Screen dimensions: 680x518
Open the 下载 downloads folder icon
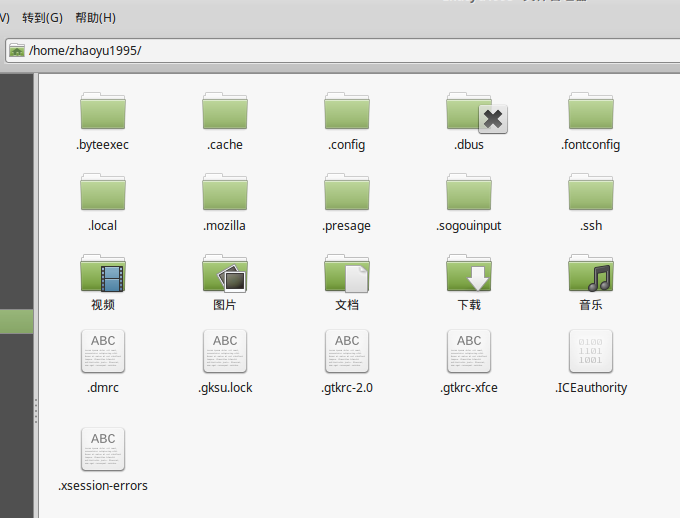pyautogui.click(x=469, y=273)
